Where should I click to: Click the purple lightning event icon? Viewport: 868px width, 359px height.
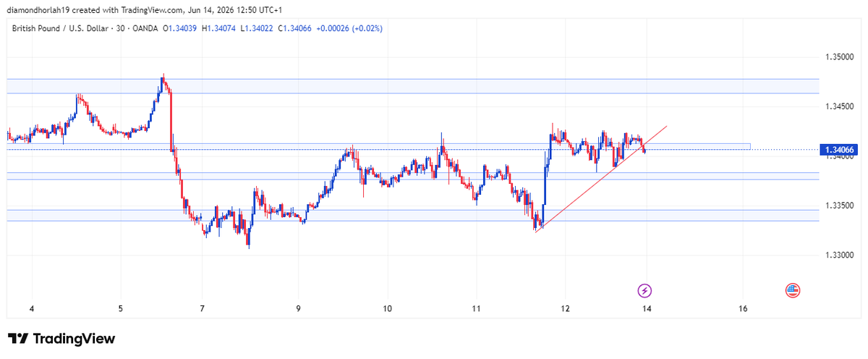pos(644,290)
